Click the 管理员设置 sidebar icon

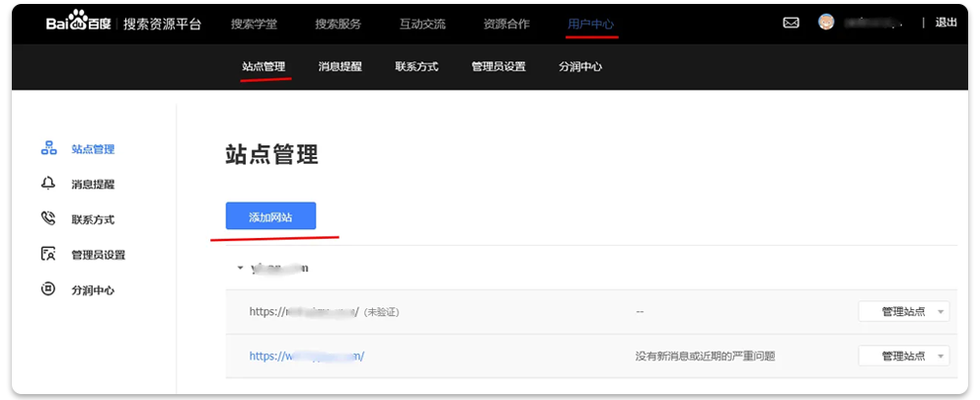(x=48, y=255)
